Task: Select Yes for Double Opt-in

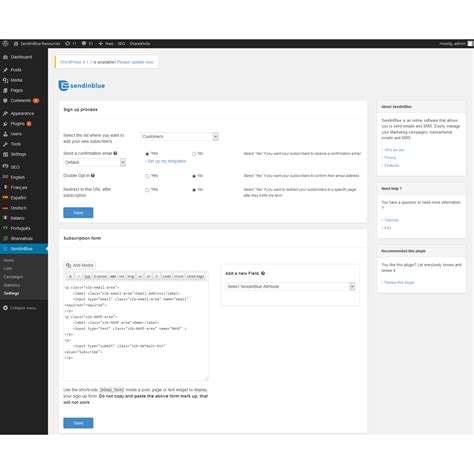Action: pos(147,176)
